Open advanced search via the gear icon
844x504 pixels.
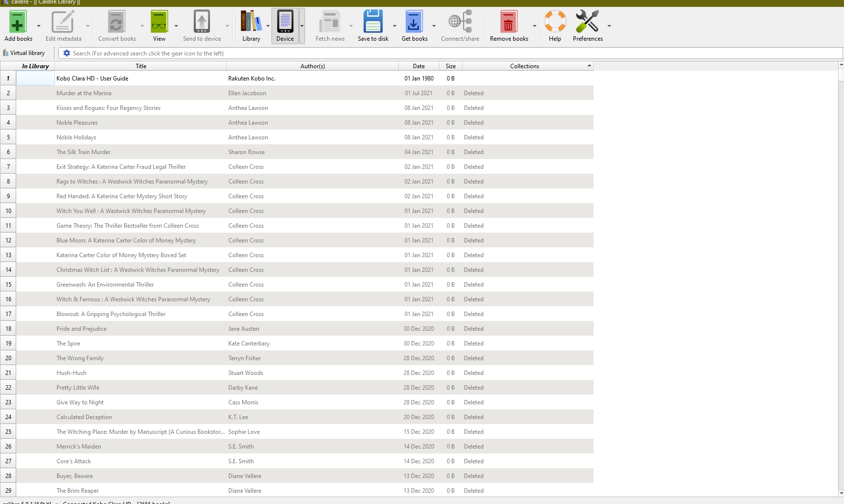point(67,53)
